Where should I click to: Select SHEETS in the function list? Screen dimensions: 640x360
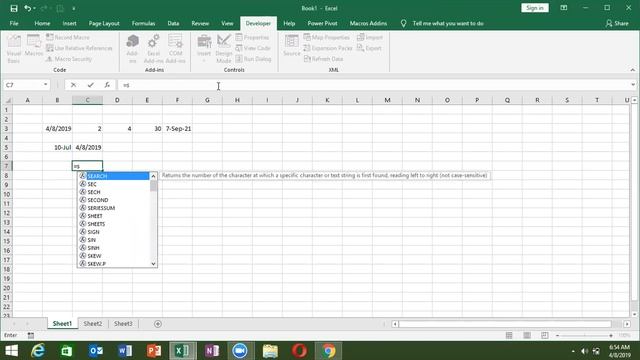(114, 224)
